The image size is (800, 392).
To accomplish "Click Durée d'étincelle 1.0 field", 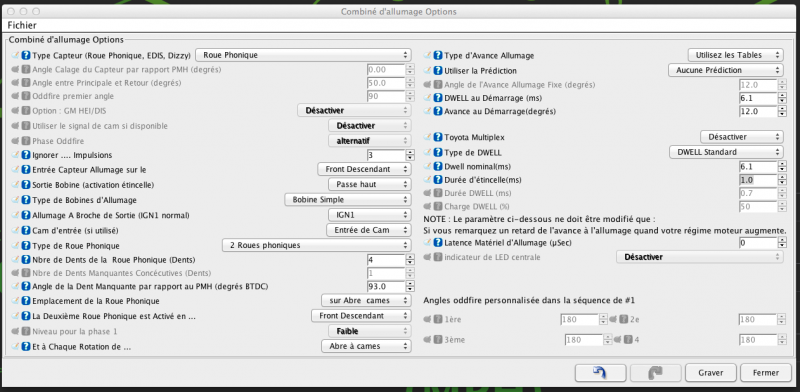I will [x=758, y=180].
